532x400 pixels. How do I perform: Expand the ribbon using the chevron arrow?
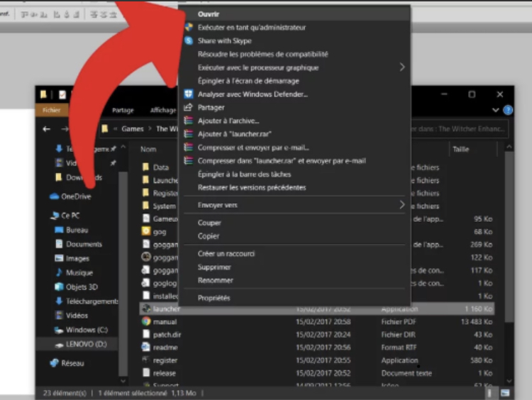[496, 111]
